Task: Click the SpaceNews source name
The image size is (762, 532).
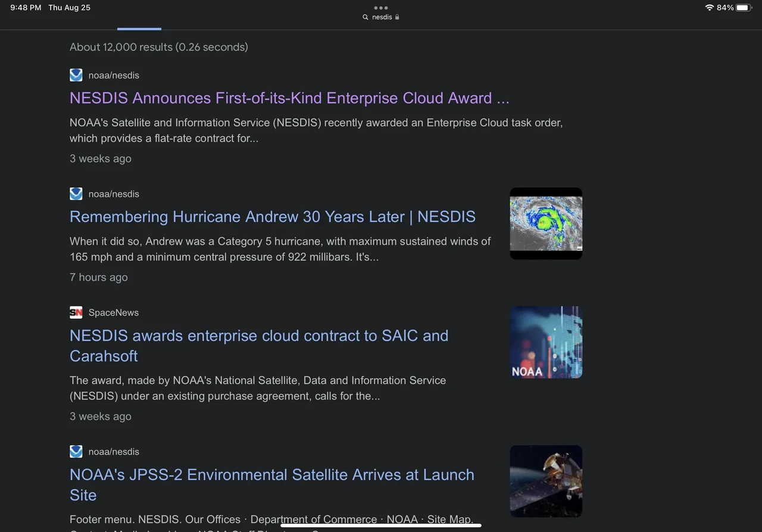Action: (x=114, y=312)
